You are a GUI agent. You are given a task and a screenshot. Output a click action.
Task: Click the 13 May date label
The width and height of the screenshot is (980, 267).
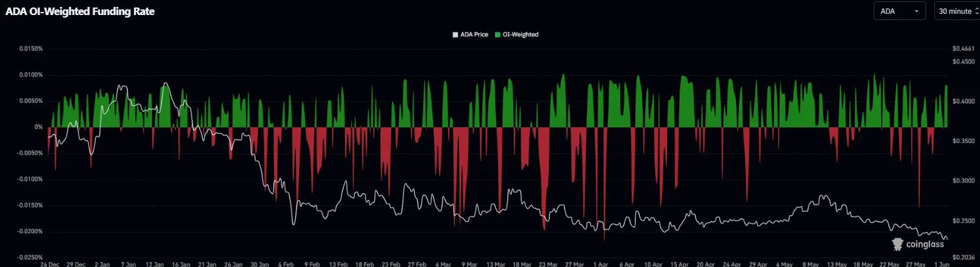click(x=836, y=264)
